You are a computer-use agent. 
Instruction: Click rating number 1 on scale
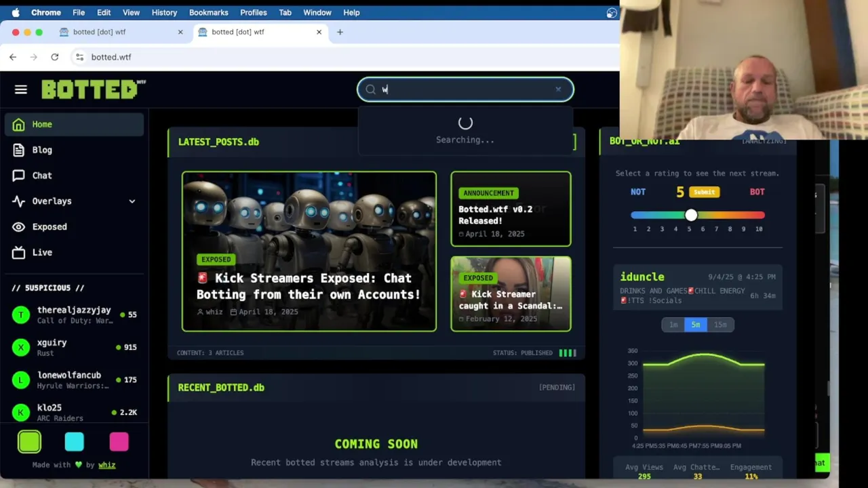635,229
